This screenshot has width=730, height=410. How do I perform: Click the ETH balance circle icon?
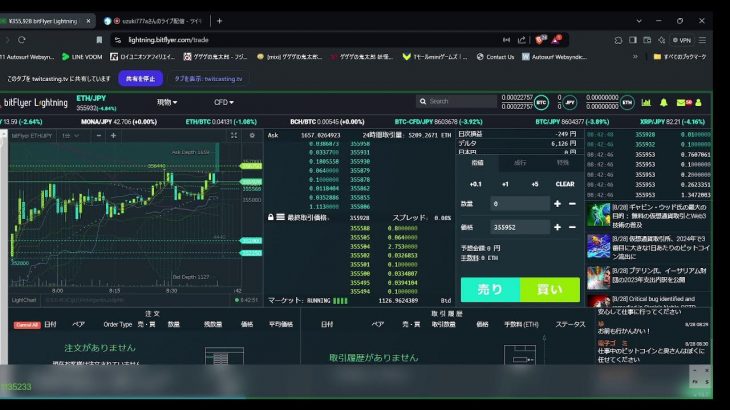[627, 102]
